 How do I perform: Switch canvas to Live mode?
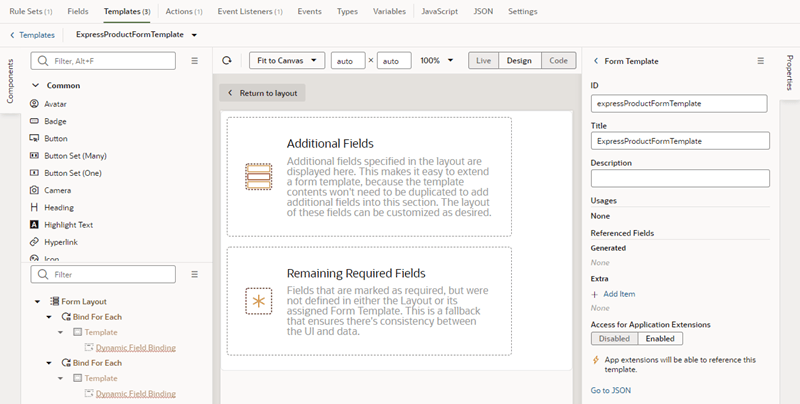point(483,61)
